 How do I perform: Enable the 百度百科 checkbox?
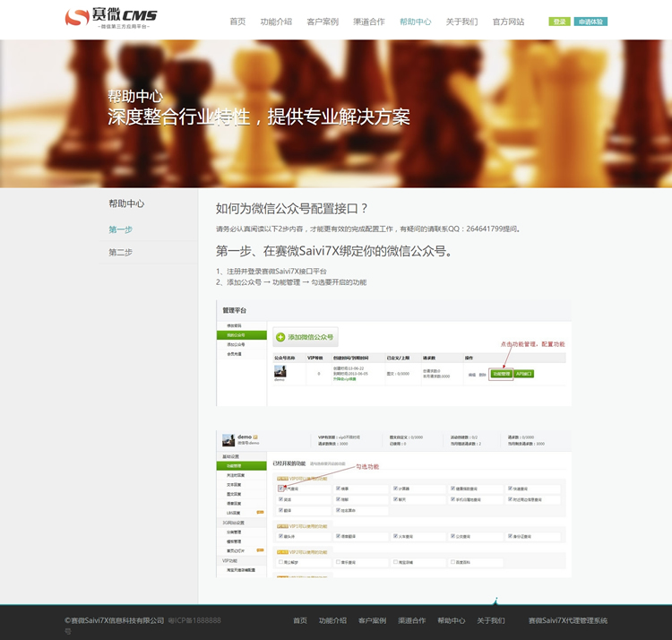(453, 562)
